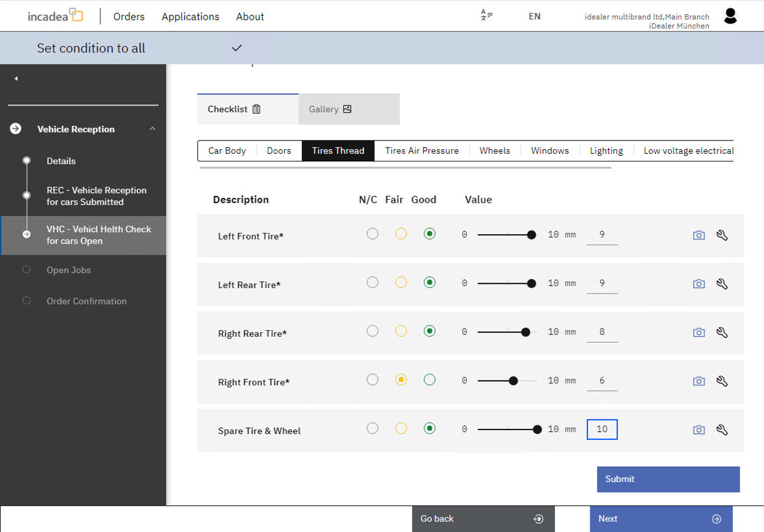The image size is (764, 532).
Task: Open the camera upload for Left Front Tire
Action: click(x=699, y=235)
